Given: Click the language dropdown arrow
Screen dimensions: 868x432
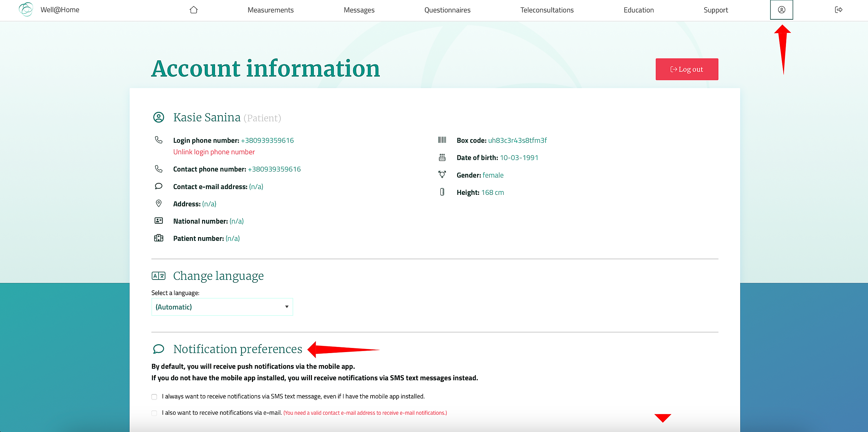Looking at the screenshot, I should click(287, 307).
